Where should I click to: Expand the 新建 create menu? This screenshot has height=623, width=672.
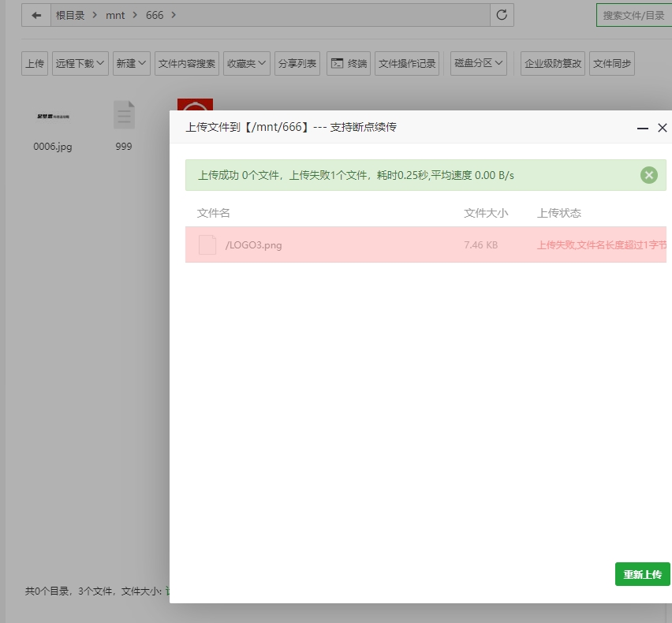click(131, 63)
